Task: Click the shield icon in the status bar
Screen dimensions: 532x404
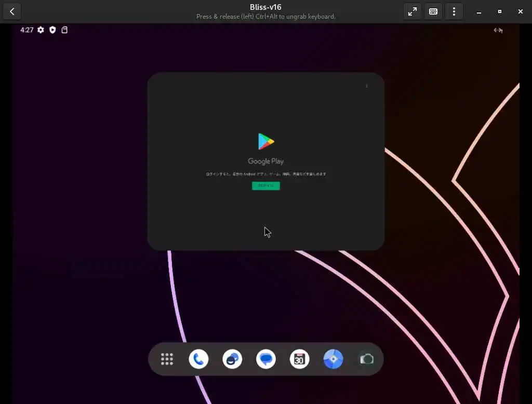Action: (x=52, y=30)
